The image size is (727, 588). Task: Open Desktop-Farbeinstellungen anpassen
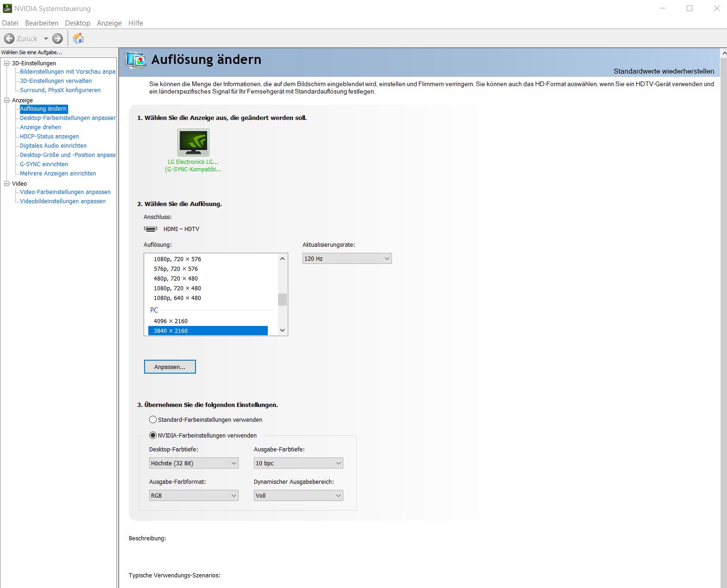point(68,118)
